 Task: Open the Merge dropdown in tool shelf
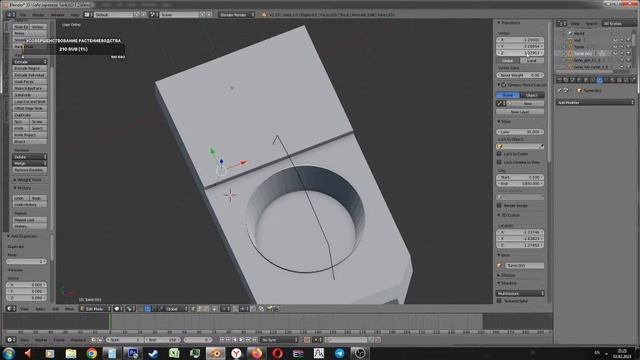(30, 163)
